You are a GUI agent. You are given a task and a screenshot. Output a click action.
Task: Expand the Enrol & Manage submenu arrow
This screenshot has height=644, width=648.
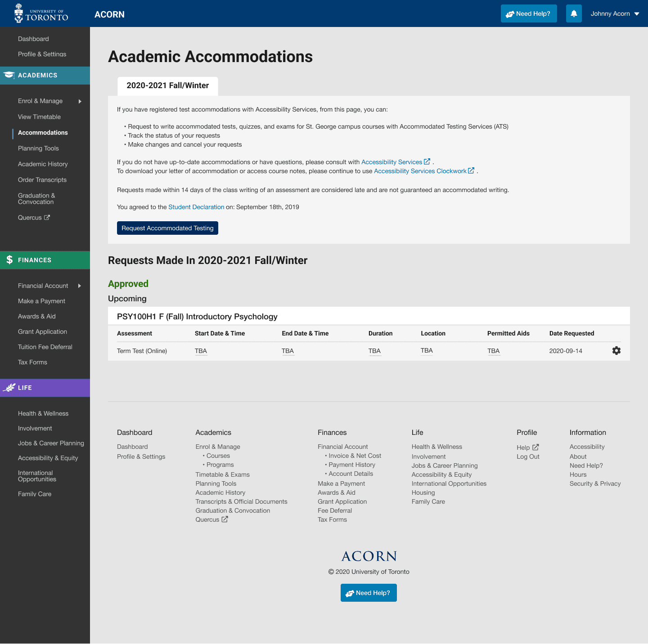tap(80, 101)
